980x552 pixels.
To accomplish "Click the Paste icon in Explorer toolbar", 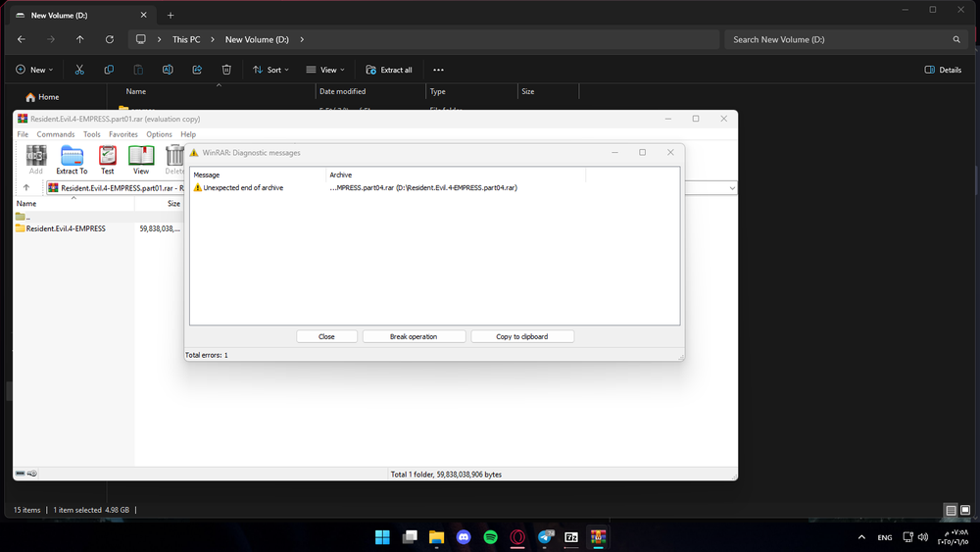I will (138, 70).
